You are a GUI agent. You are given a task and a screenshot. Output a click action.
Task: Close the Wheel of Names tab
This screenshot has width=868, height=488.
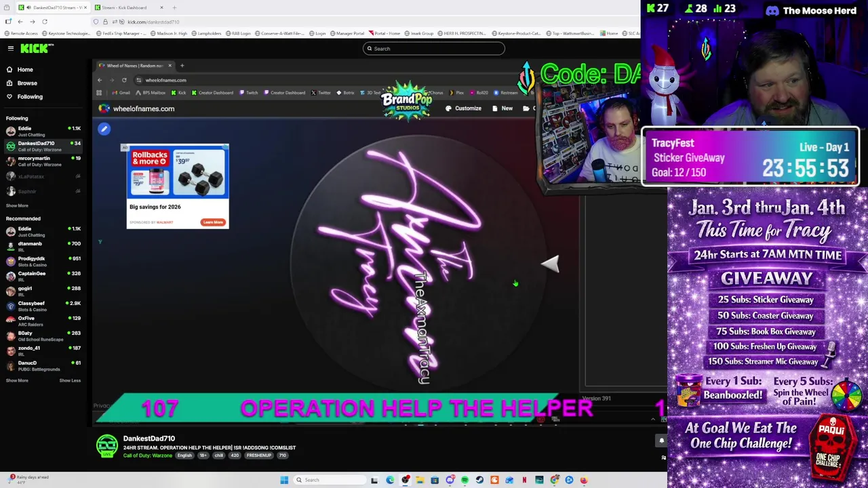click(x=170, y=66)
